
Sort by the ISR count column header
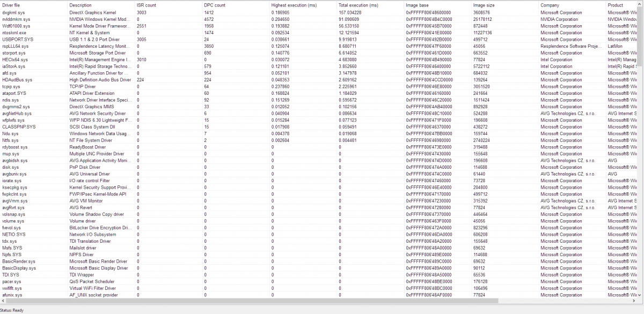pos(168,5)
